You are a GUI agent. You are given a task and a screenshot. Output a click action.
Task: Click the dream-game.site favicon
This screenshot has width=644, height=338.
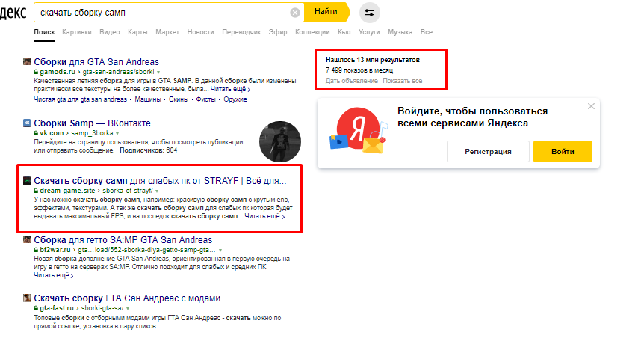pos(27,180)
